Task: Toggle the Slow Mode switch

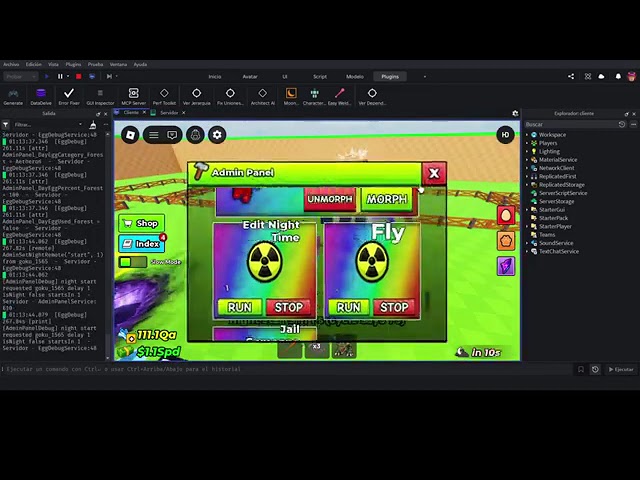Action: click(x=132, y=262)
